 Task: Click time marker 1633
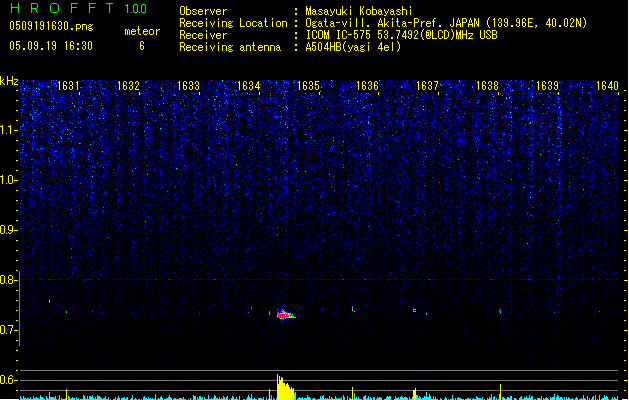pos(188,86)
